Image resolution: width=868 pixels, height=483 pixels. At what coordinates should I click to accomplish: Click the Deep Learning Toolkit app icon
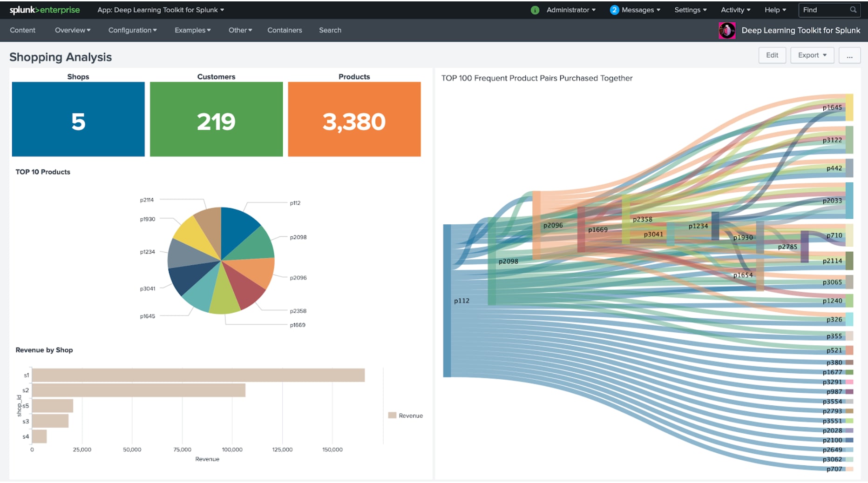(727, 30)
